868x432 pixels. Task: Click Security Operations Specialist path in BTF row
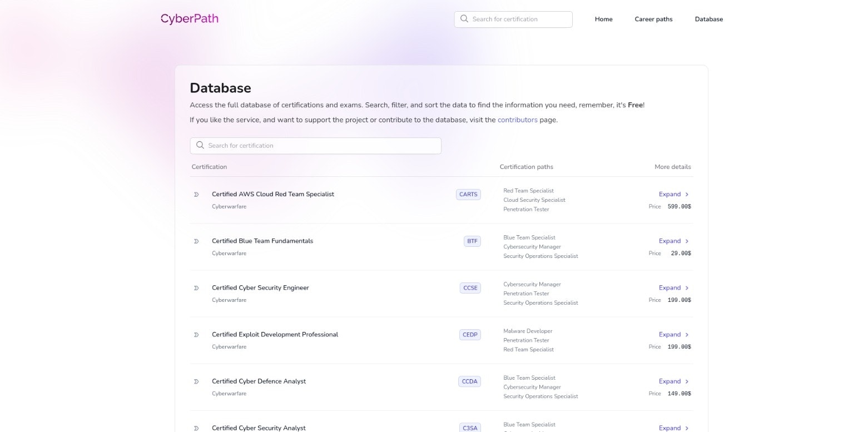540,256
